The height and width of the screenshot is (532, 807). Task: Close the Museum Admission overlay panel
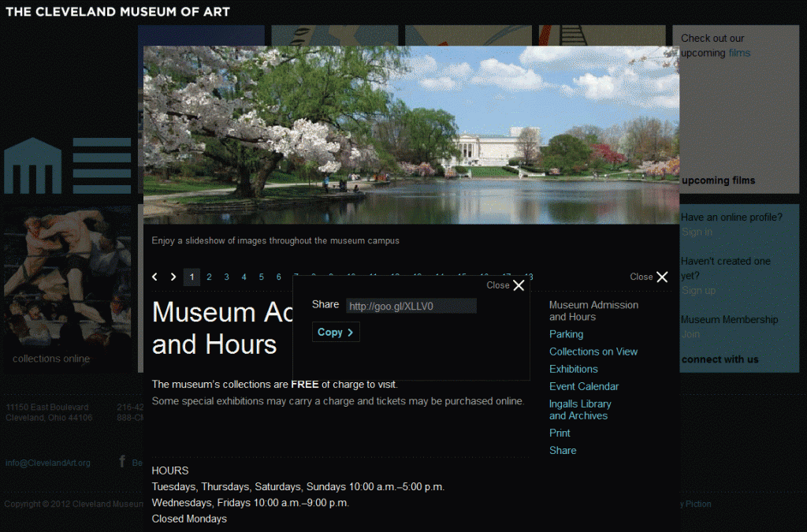click(649, 277)
